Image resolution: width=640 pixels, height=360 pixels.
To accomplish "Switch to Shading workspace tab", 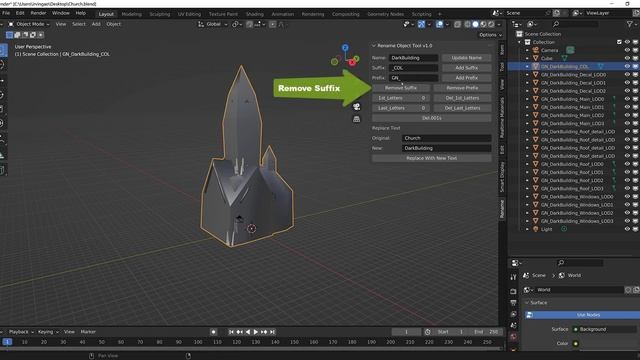I will [x=255, y=14].
